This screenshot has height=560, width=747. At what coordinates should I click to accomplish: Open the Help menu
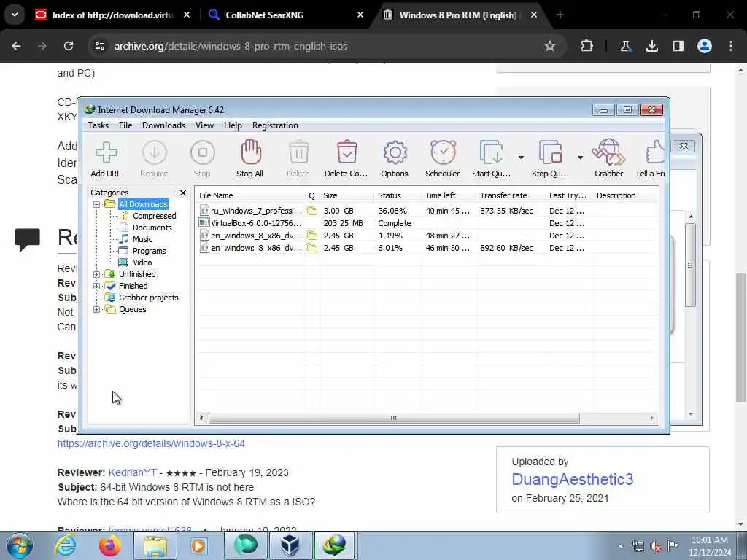coord(233,125)
